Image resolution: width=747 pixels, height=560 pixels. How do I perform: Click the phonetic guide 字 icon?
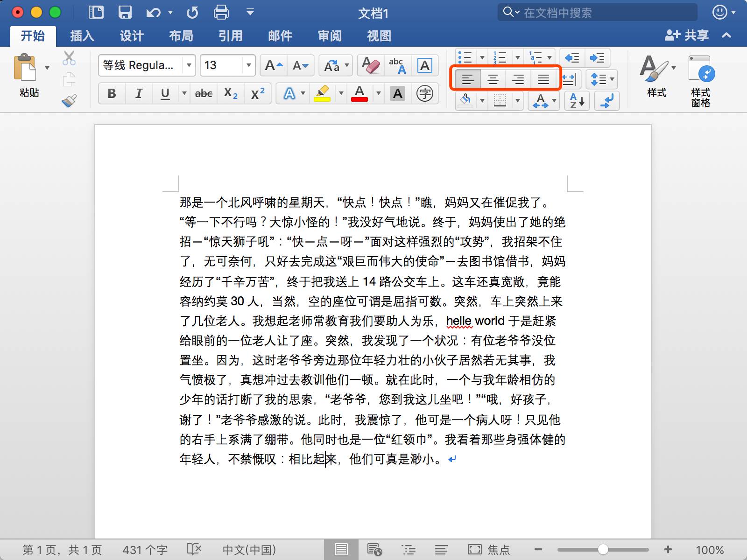coord(424,94)
